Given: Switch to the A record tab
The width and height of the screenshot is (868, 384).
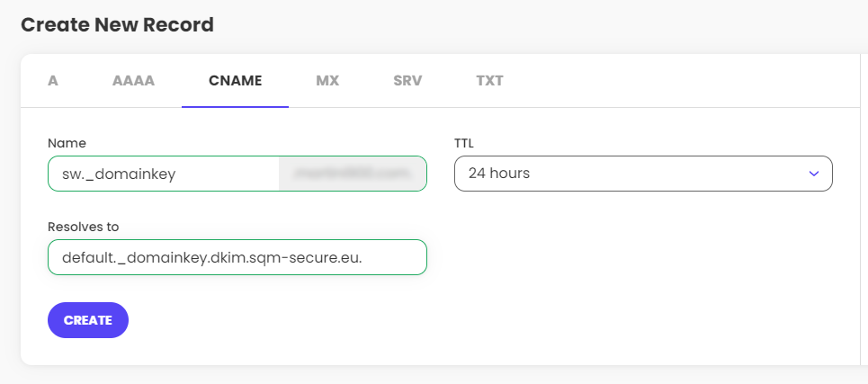Looking at the screenshot, I should click(x=53, y=80).
